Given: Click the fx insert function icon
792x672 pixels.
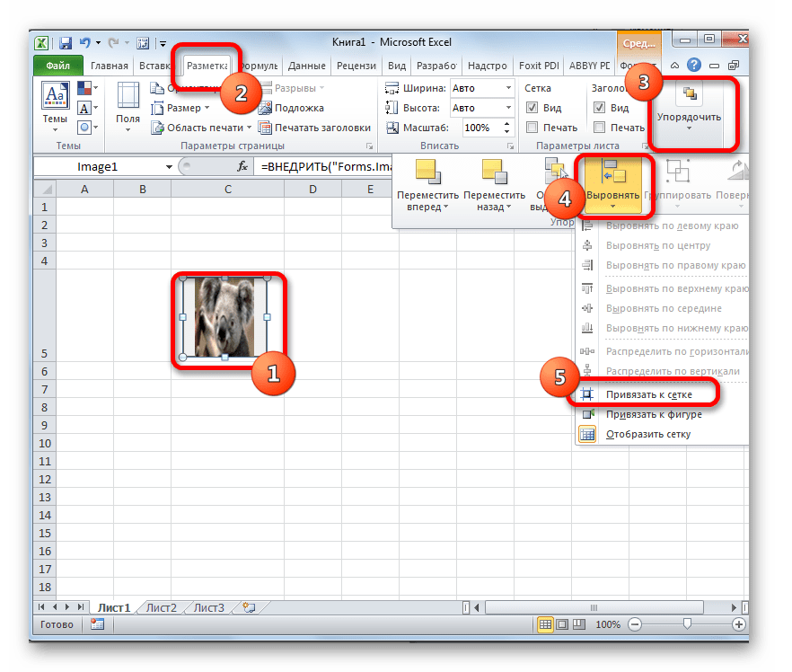Looking at the screenshot, I should coord(242,166).
